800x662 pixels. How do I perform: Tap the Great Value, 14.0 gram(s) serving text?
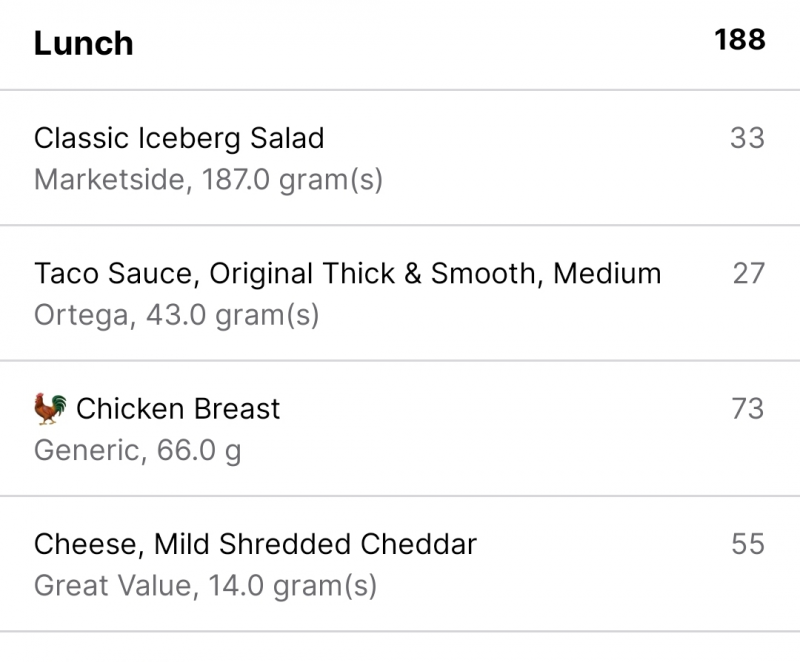[x=205, y=585]
